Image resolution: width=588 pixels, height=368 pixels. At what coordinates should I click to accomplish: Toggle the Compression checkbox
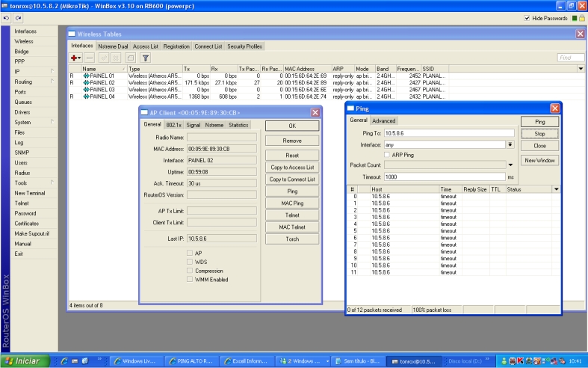pos(190,271)
